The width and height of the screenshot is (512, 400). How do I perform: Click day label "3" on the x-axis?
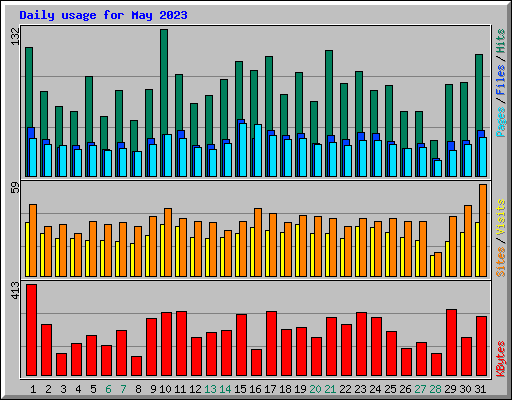(63, 389)
